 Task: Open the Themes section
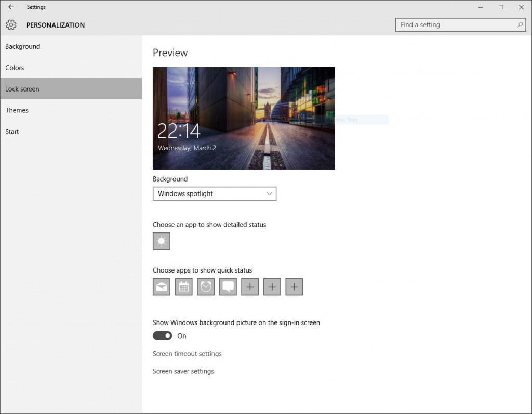click(71, 110)
